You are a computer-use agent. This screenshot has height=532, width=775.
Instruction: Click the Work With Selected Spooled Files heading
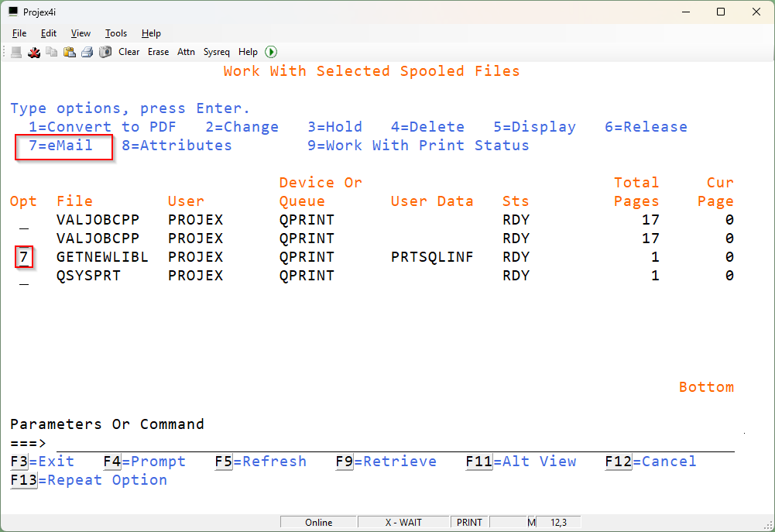tap(372, 71)
